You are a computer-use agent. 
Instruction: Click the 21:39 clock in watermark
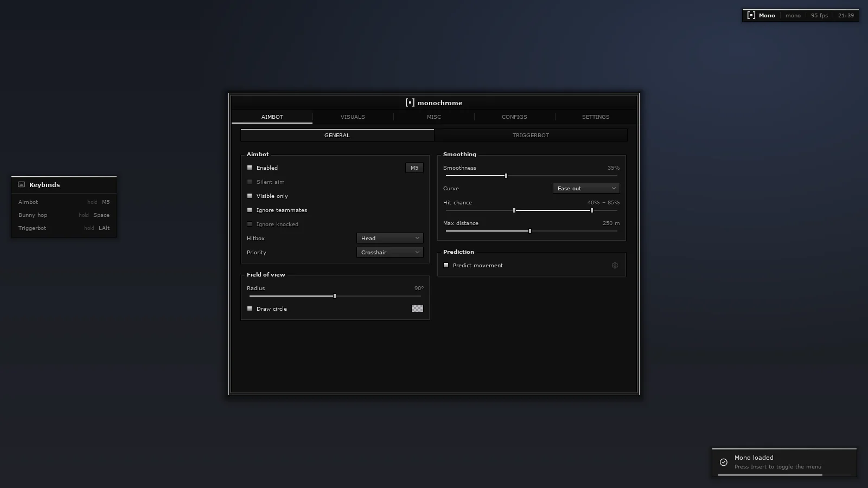tap(846, 15)
